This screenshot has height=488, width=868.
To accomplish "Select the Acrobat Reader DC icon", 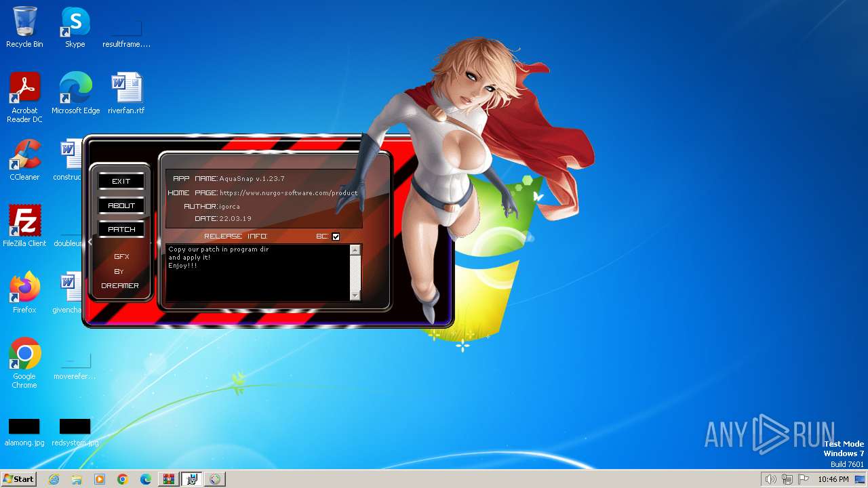I will [24, 98].
